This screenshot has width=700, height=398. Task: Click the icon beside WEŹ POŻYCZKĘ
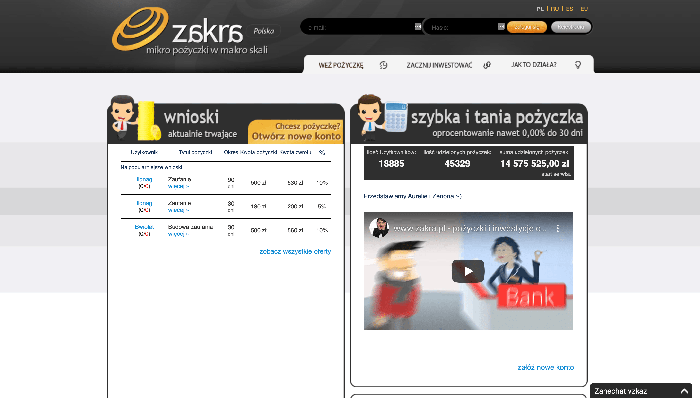(383, 65)
